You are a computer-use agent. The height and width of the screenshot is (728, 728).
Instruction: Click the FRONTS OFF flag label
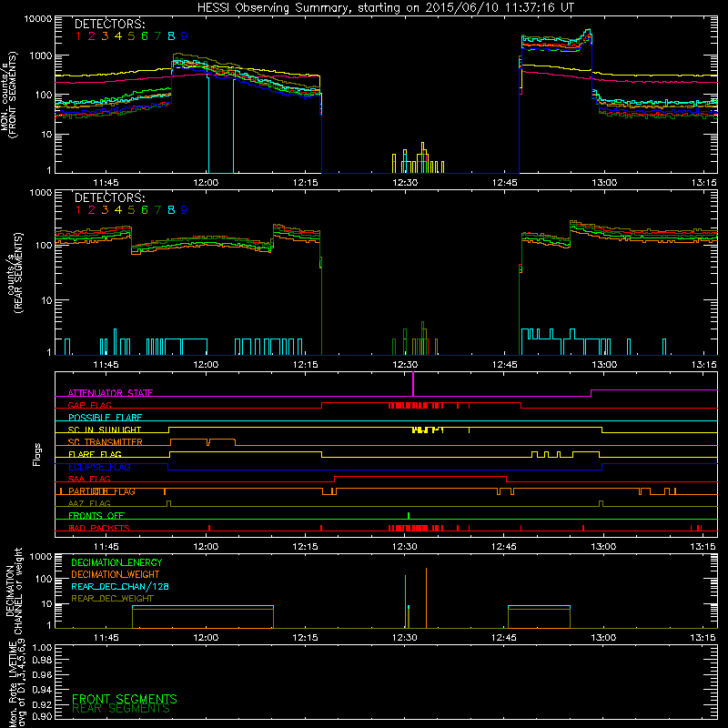[x=96, y=516]
